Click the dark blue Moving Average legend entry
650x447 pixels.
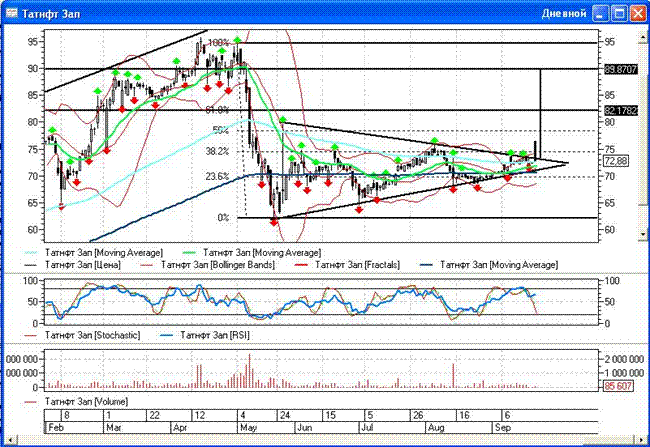click(x=489, y=265)
